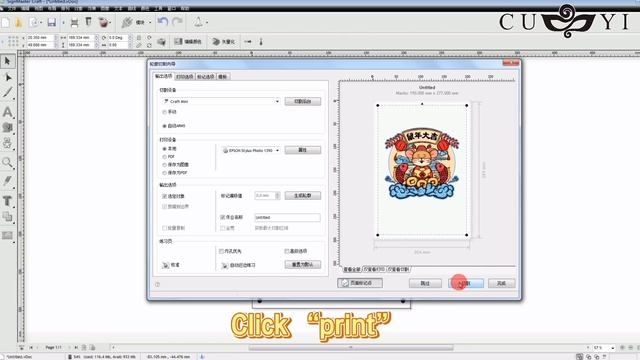Screen dimensions: 640x360
Task: Create a new document from the toolbar
Action: click(6, 22)
